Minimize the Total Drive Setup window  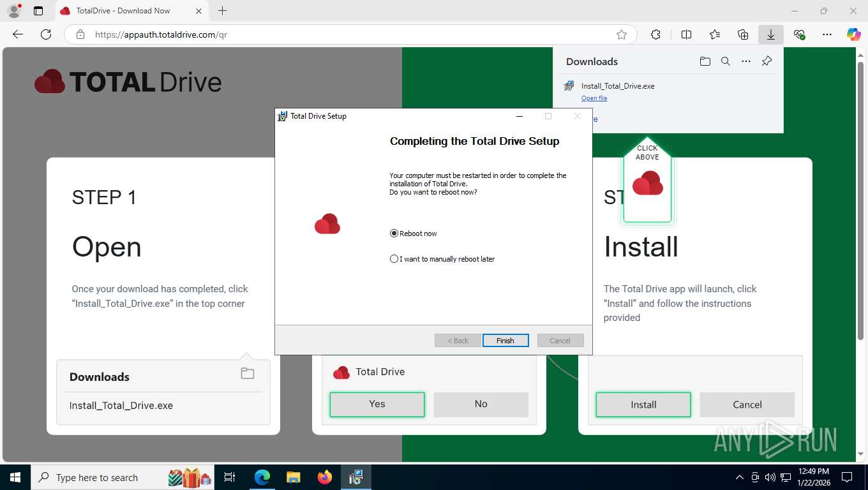pos(520,116)
